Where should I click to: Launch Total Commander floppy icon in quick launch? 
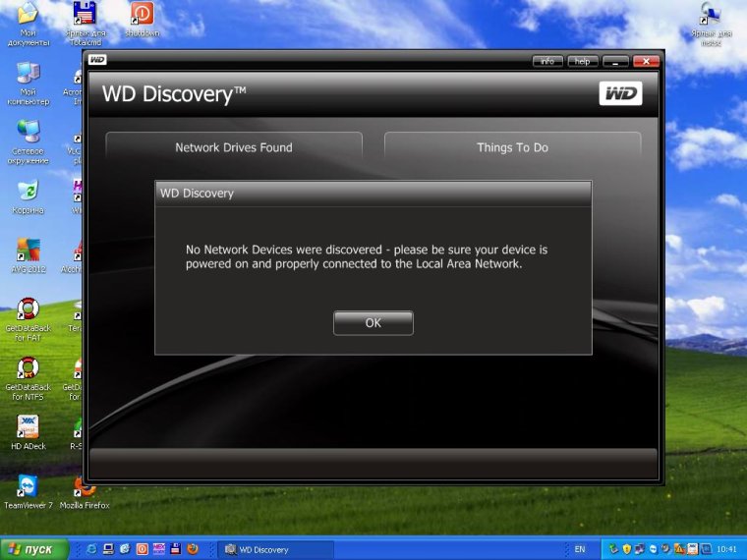point(175,549)
